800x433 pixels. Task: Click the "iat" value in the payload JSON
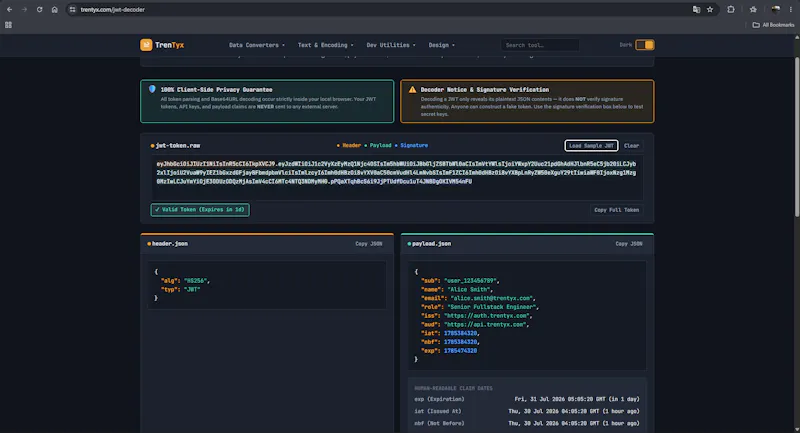(460, 333)
